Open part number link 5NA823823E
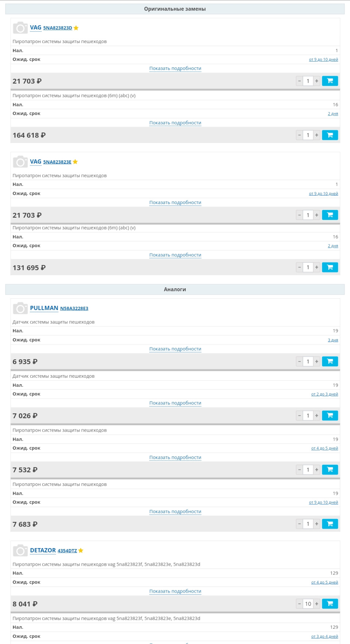The image size is (350, 644). click(57, 162)
